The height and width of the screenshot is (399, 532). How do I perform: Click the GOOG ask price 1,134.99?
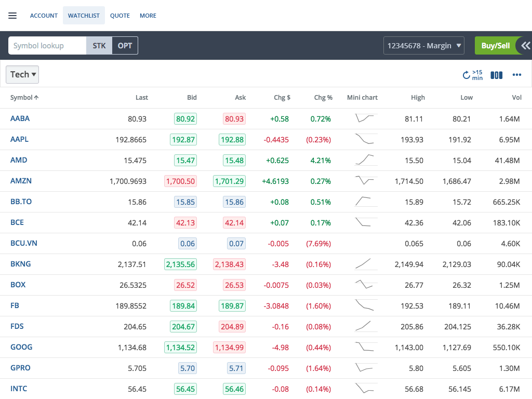tap(229, 348)
